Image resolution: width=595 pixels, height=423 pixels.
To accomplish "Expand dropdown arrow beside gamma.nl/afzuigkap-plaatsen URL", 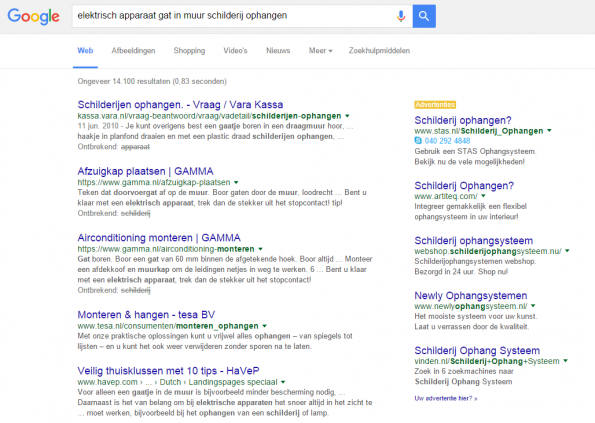I will [236, 182].
